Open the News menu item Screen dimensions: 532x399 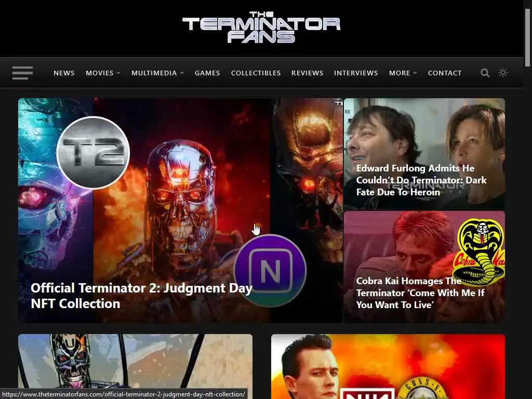click(64, 73)
